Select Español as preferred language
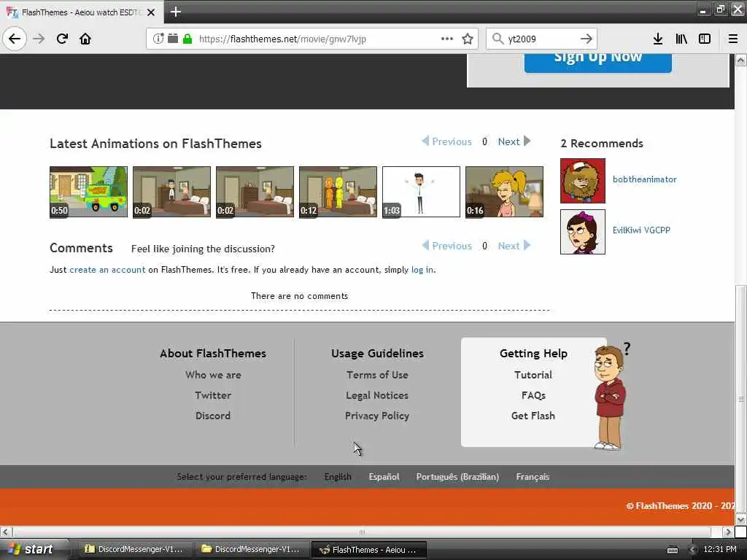 tap(384, 477)
